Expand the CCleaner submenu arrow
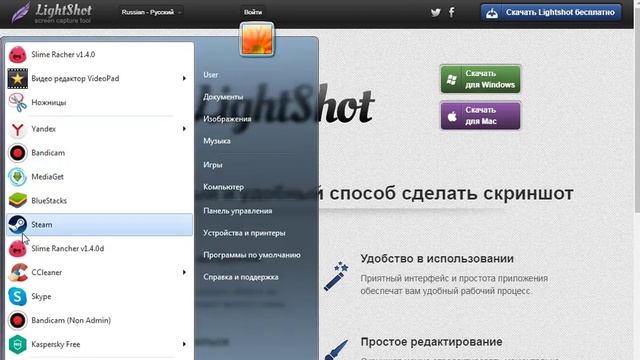The image size is (640, 360). tap(184, 272)
